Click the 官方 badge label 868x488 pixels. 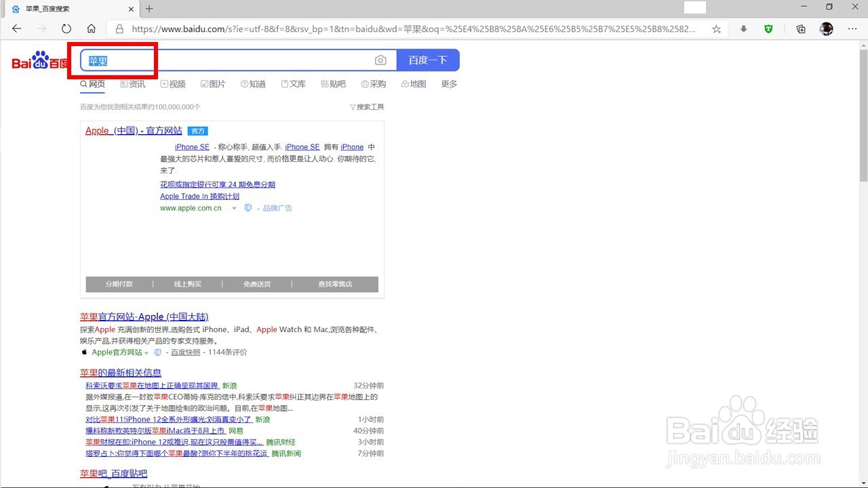click(197, 131)
